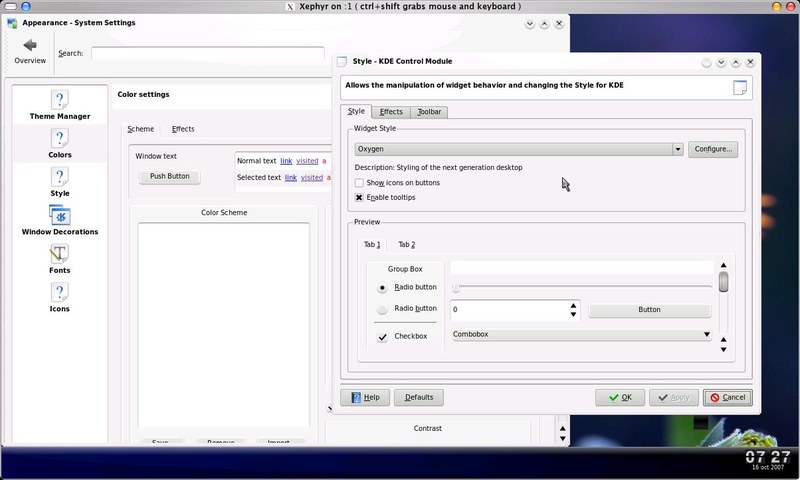This screenshot has width=800, height=480.
Task: Click the preview spinbox value field
Action: coord(509,310)
